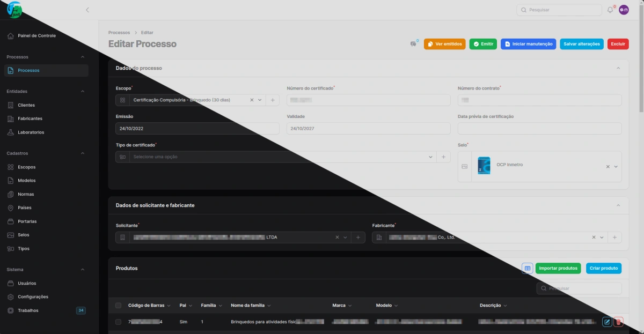The width and height of the screenshot is (644, 334).
Task: Delete the product row with trash icon
Action: click(618, 322)
